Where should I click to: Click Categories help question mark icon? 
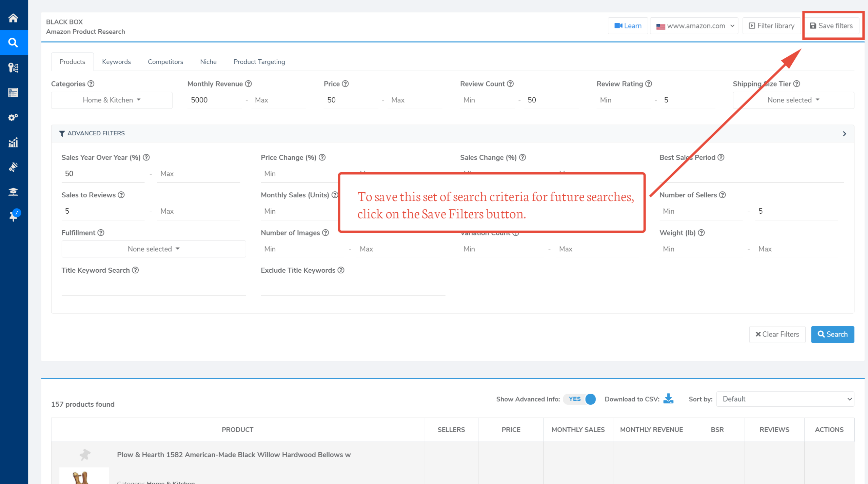91,84
